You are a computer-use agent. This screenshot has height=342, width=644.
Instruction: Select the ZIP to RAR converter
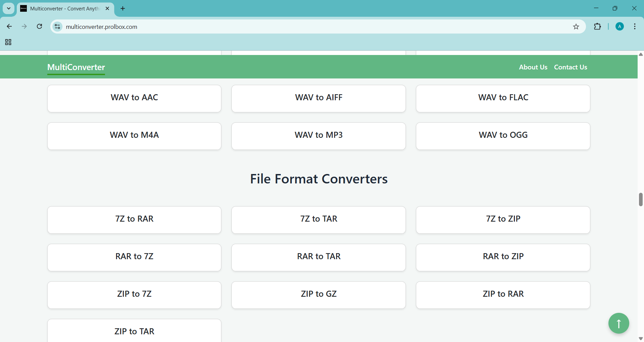pyautogui.click(x=503, y=295)
